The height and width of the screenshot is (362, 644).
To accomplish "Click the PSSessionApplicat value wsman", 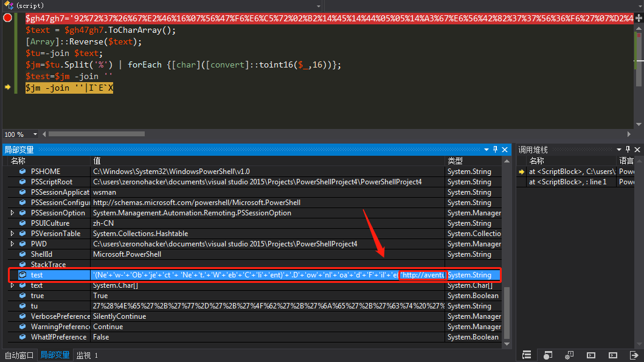I will 105,192.
